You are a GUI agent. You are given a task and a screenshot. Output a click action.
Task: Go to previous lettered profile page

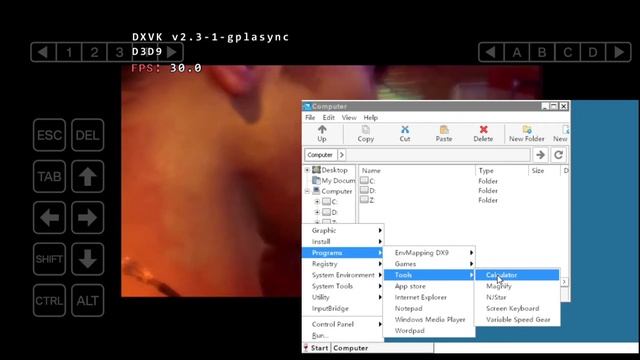(x=491, y=52)
